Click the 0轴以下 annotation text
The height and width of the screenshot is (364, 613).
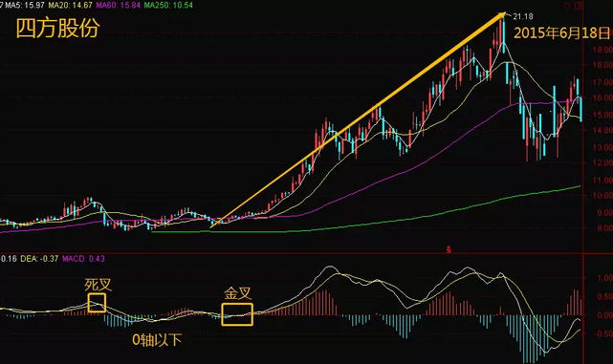pyautogui.click(x=157, y=340)
